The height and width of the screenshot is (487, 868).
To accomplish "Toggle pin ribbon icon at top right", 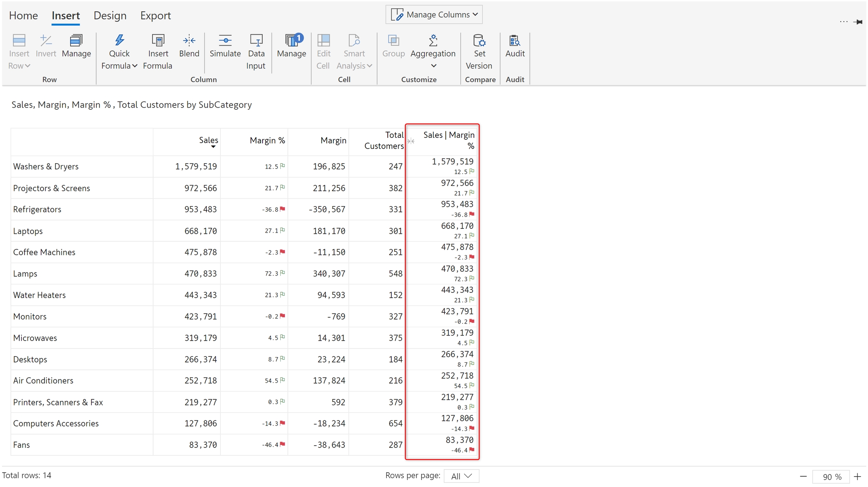I will coord(858,22).
